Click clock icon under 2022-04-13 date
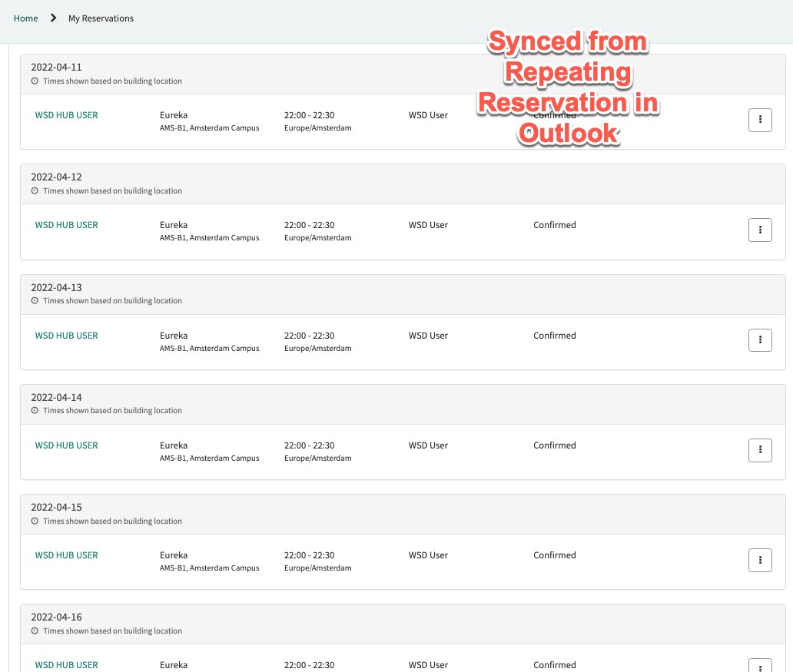The height and width of the screenshot is (672, 793). click(35, 301)
